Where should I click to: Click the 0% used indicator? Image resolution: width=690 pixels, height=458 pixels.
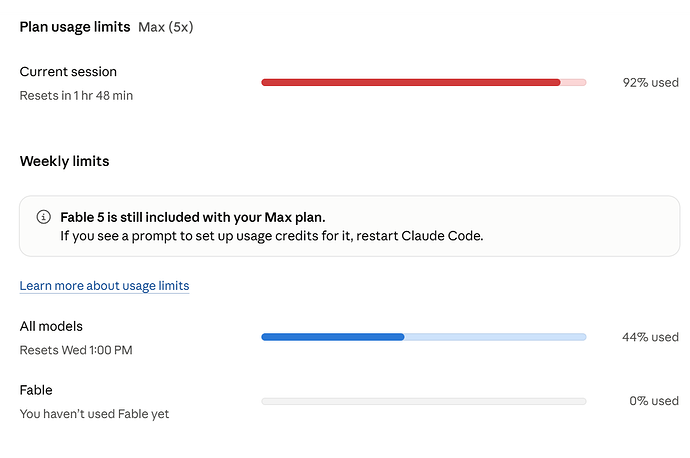(654, 401)
